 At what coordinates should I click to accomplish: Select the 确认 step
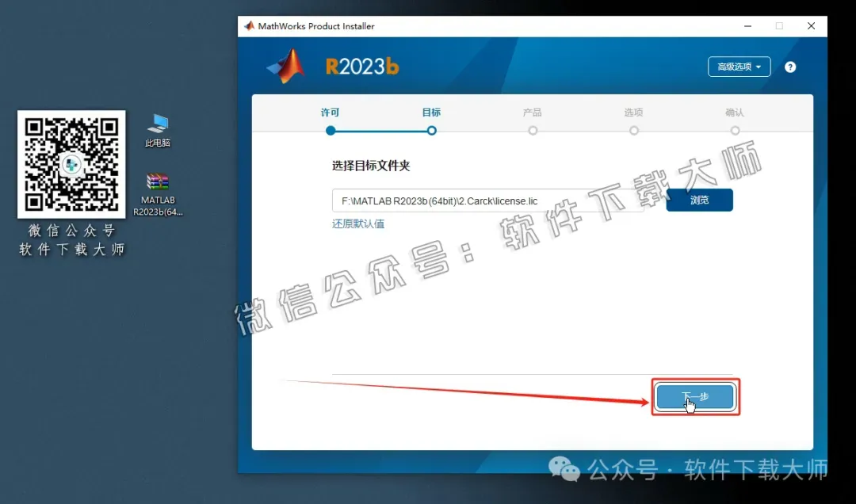click(735, 121)
